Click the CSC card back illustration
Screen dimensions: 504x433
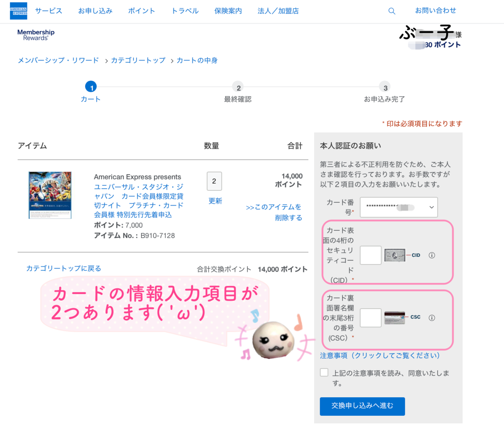tap(395, 318)
